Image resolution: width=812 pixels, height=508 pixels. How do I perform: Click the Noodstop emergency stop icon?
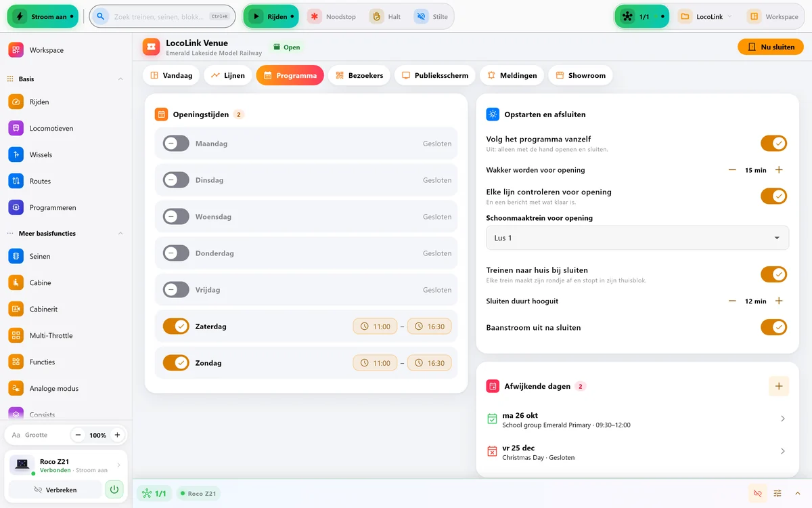(x=314, y=16)
